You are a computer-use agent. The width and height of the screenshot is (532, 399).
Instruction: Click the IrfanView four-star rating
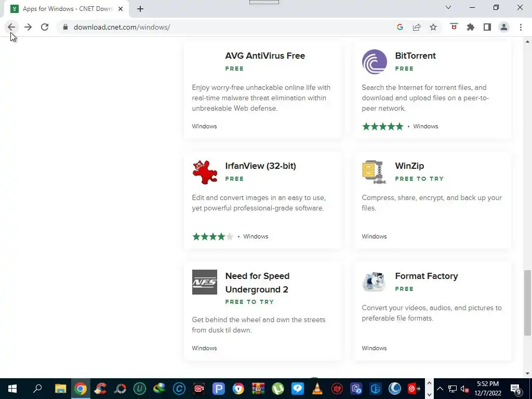tap(212, 236)
